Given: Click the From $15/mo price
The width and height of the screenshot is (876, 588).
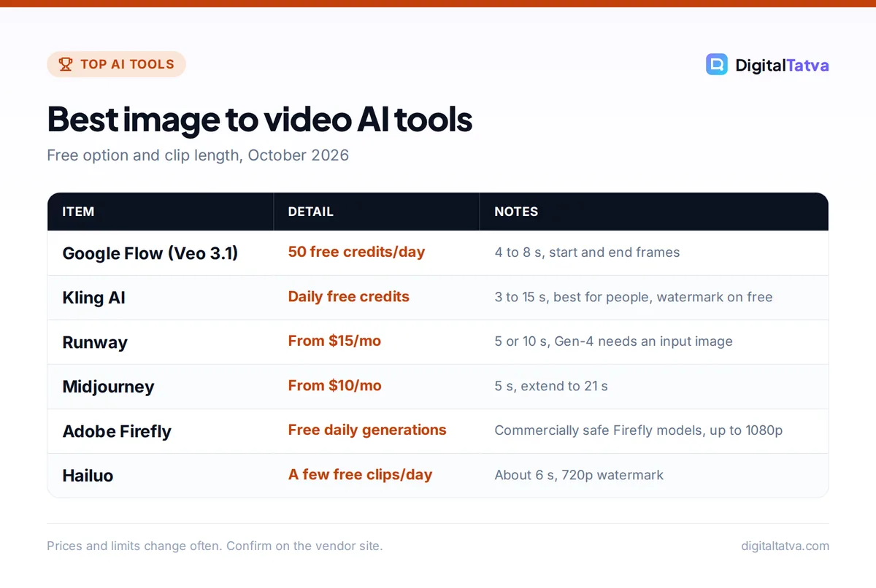Looking at the screenshot, I should click(x=334, y=341).
